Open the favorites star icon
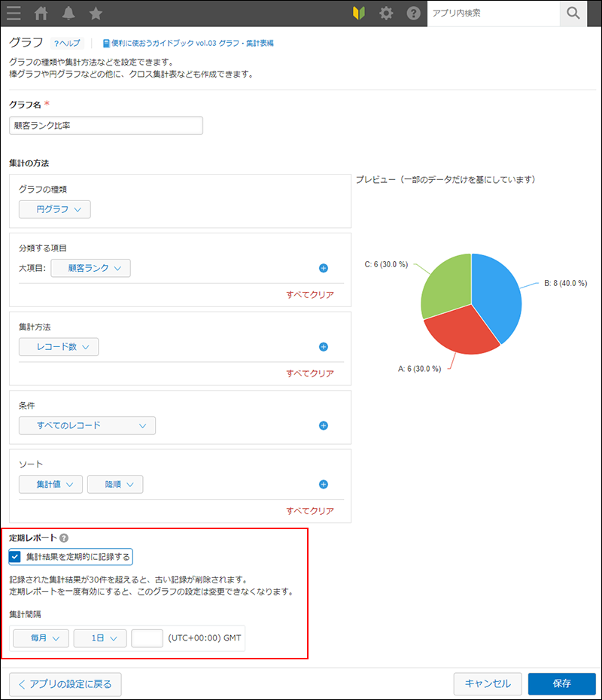The width and height of the screenshot is (602, 700). pyautogui.click(x=96, y=13)
